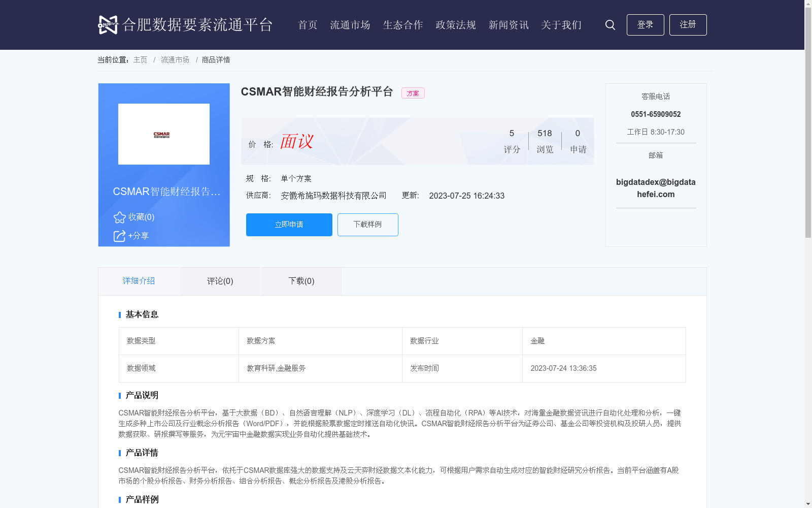Go to 流通市场 breadcrumb link
Viewport: 812px width, 508px height.
pyautogui.click(x=175, y=60)
